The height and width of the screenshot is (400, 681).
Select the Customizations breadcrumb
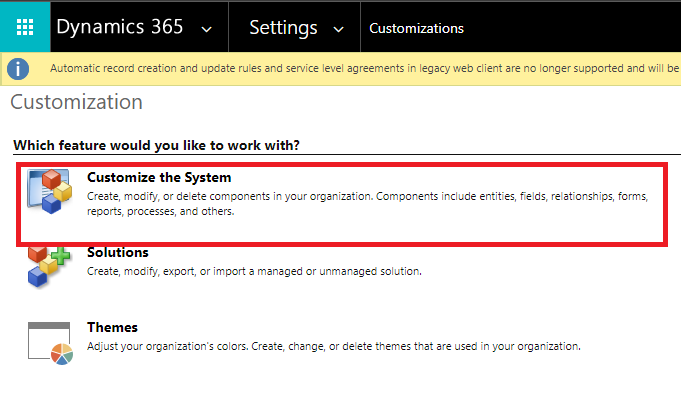(x=416, y=28)
